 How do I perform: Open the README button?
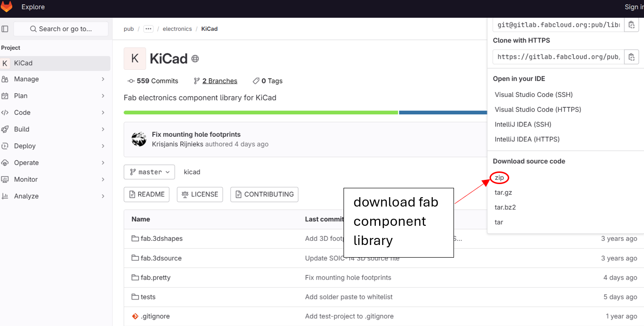click(146, 194)
